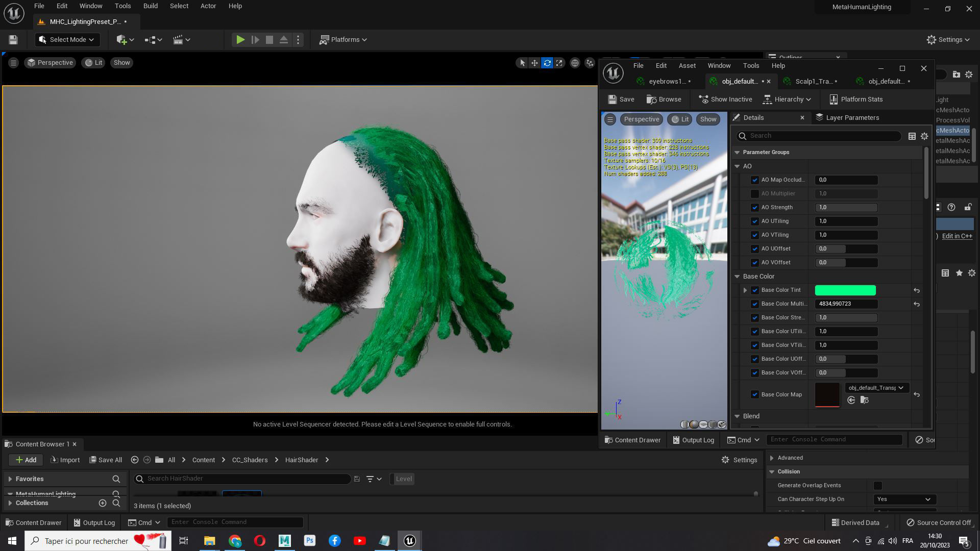
Task: Click Edit in C++ link
Action: coord(957,236)
